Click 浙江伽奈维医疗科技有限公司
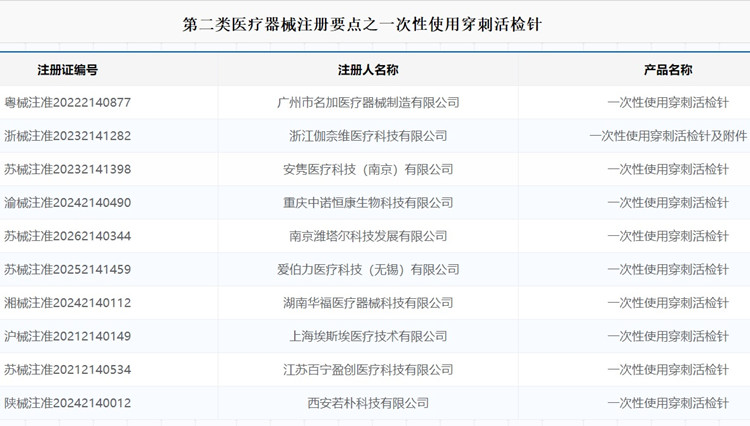Image resolution: width=750 pixels, height=426 pixels. (368, 136)
